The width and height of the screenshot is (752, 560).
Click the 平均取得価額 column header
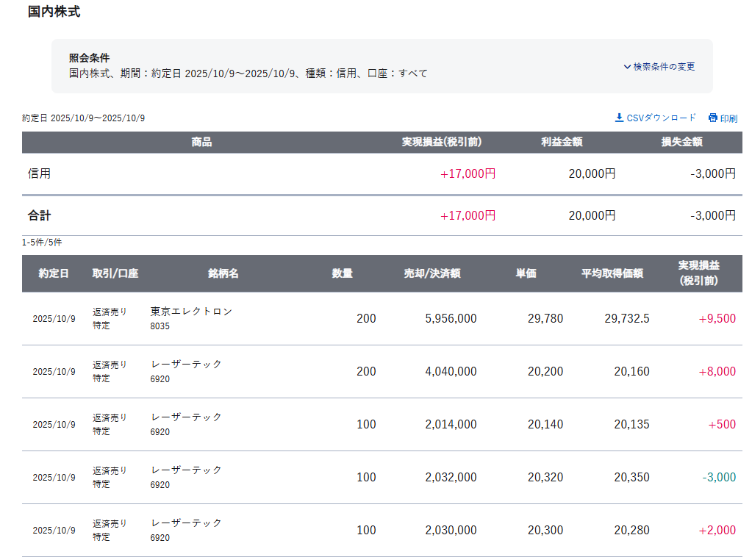click(x=612, y=273)
